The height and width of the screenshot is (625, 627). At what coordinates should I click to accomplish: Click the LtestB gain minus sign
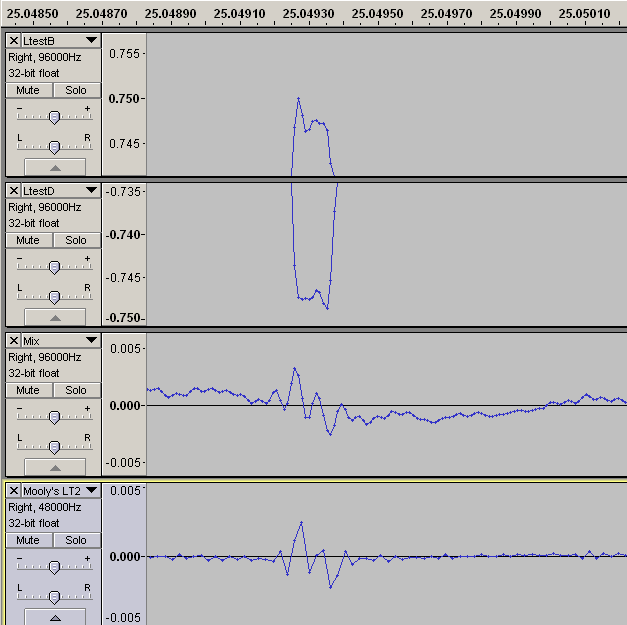point(20,108)
